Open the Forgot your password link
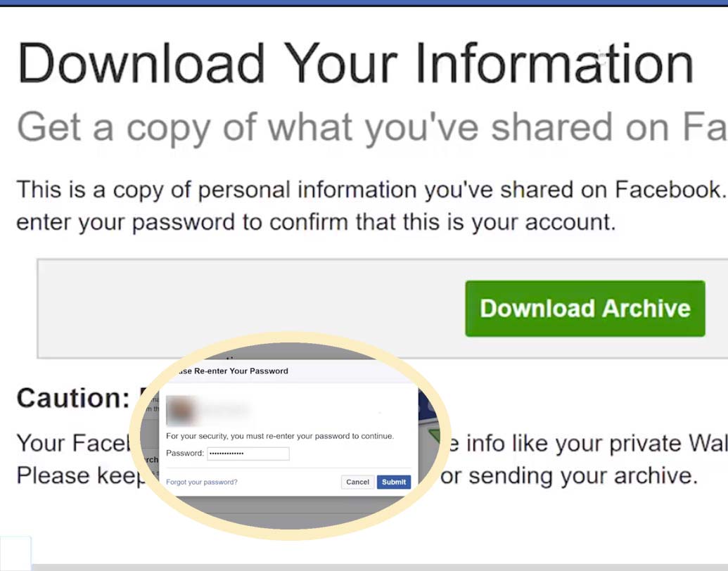The image size is (728, 571). [x=202, y=482]
